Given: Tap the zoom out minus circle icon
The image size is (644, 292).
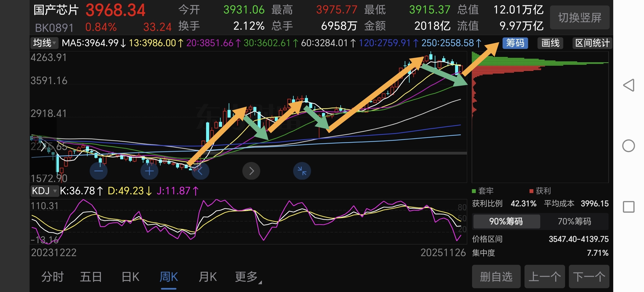Looking at the screenshot, I should pyautogui.click(x=99, y=171).
